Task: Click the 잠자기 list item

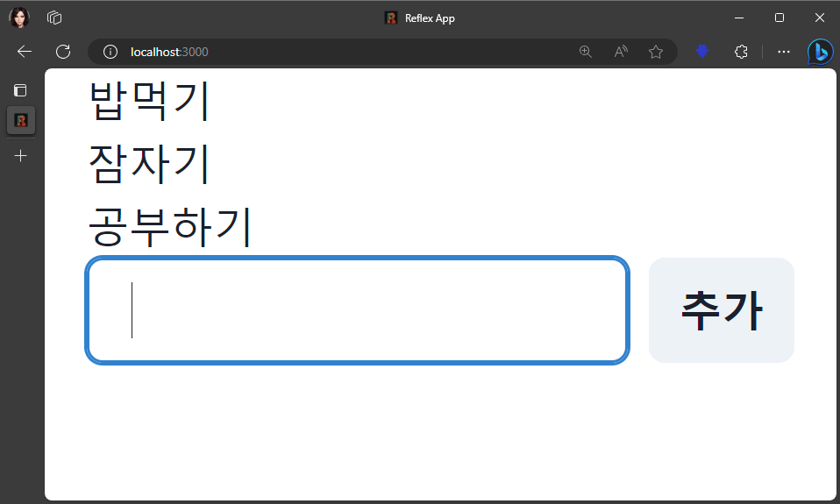Action: point(149,164)
